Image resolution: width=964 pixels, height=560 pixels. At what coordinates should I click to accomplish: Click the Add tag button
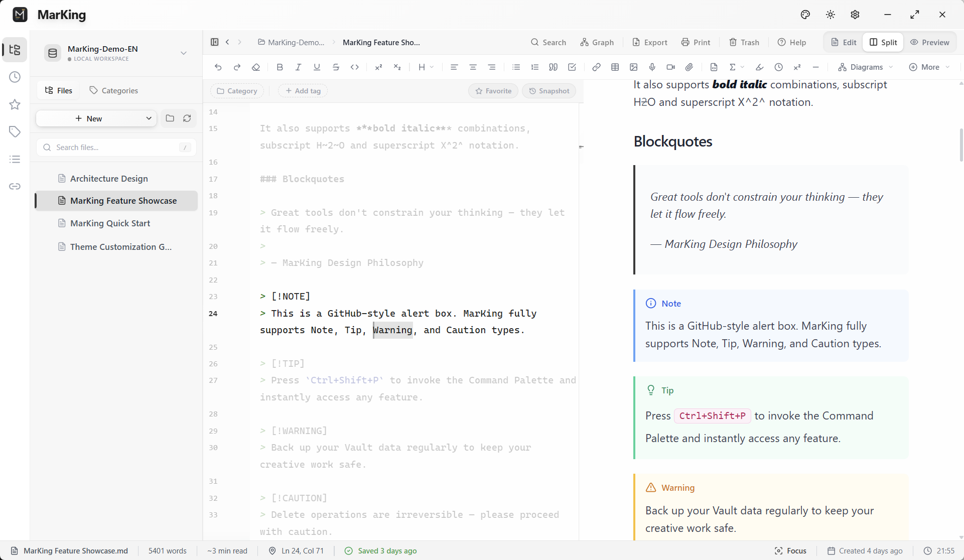[303, 91]
